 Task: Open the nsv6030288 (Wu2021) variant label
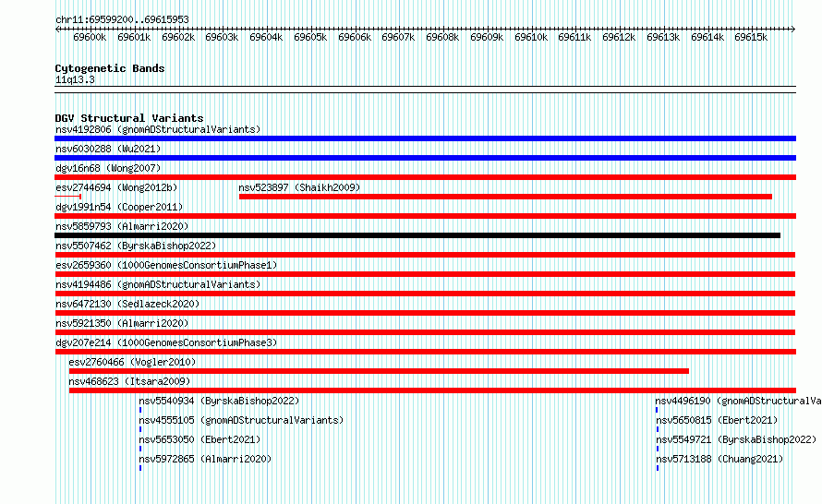(108, 149)
